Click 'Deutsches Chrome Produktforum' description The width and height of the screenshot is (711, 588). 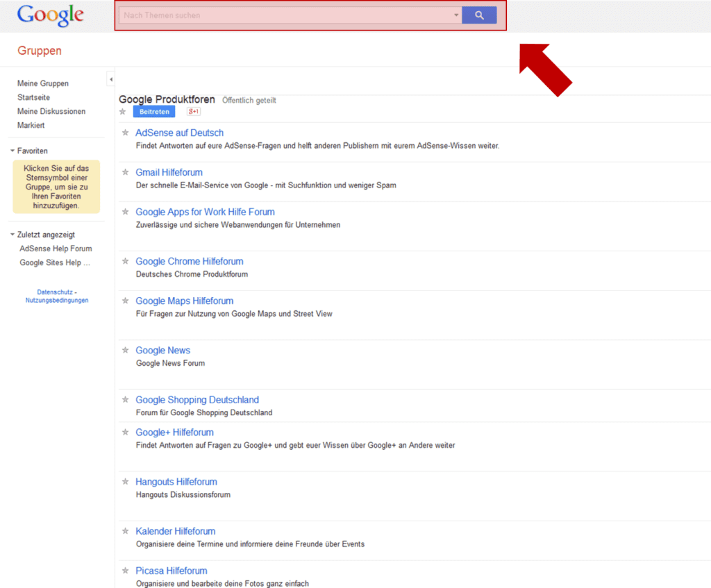[x=192, y=274]
